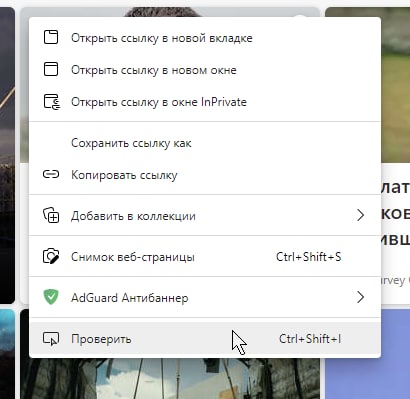This screenshot has height=399, width=410.
Task: Click the new tab icon beside "Открыть ссылку в новой вкладке"
Action: coord(51,37)
